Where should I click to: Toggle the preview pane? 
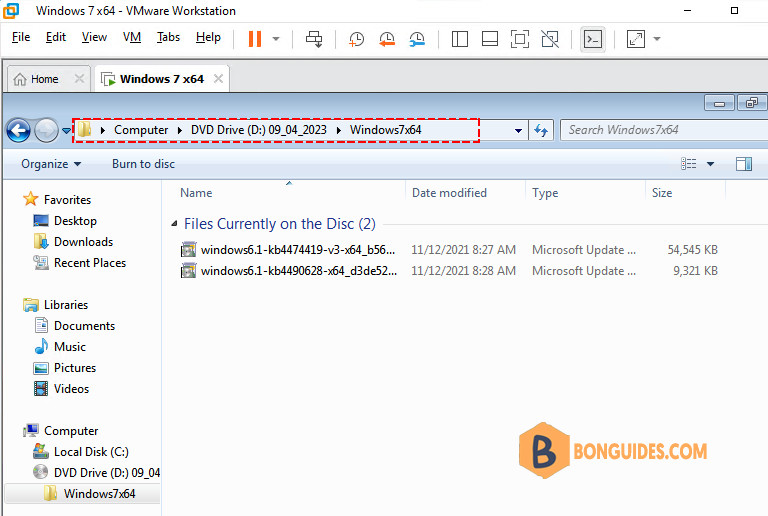tap(744, 164)
